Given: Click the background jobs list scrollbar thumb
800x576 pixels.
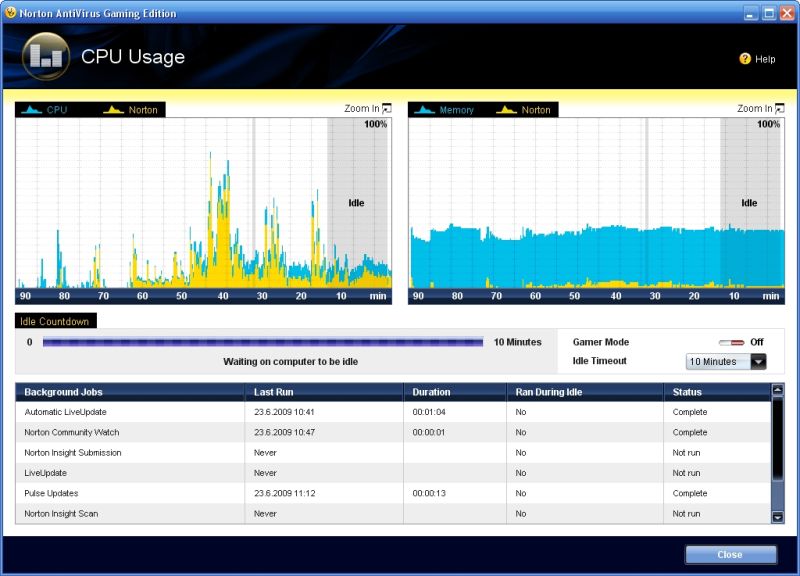Looking at the screenshot, I should click(x=778, y=439).
